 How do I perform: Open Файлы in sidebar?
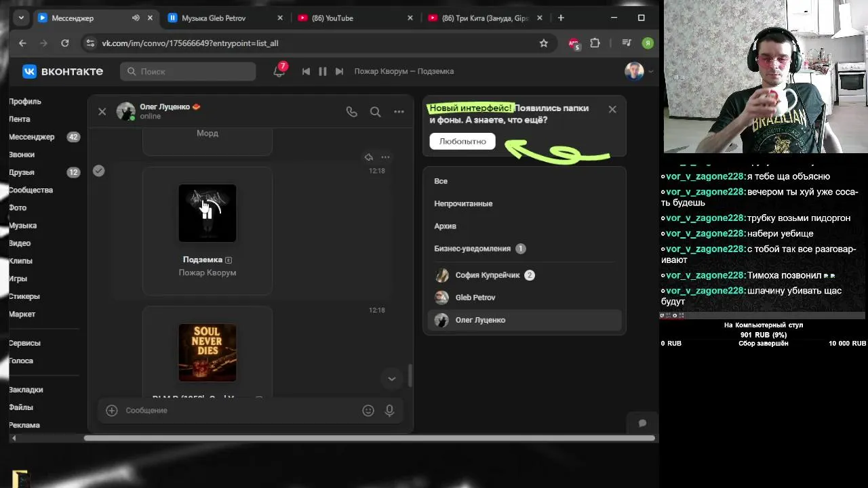[x=21, y=407]
